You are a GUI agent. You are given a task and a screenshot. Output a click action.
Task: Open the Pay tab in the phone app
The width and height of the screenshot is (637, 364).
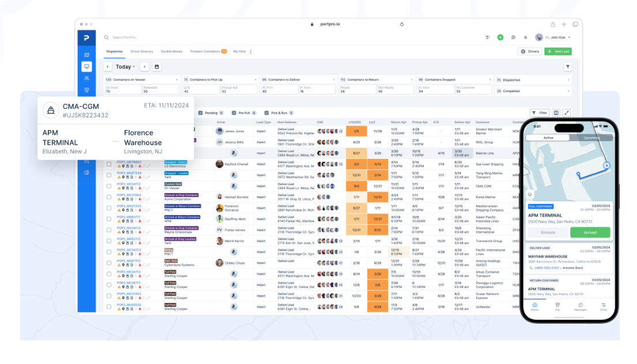coord(557,306)
